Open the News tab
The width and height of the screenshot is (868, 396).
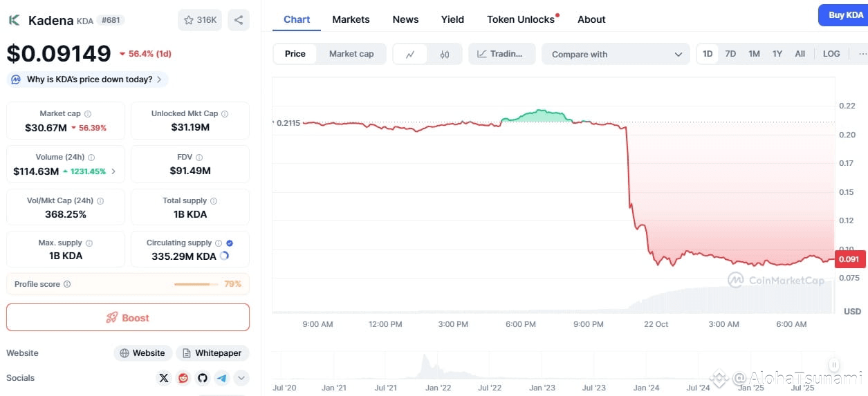405,19
